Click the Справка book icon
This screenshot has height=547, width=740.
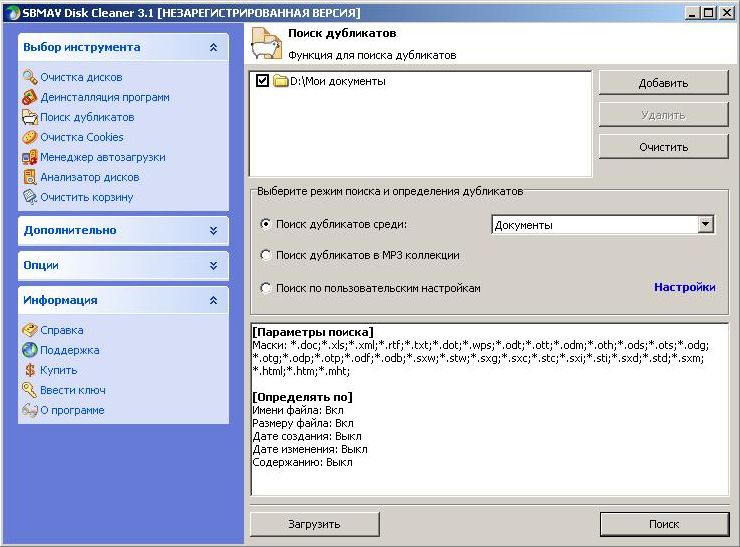30,330
